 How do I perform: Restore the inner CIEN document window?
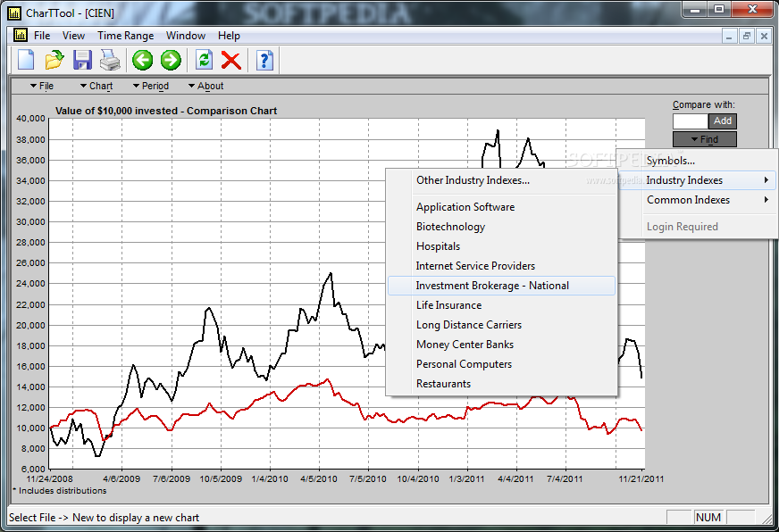746,36
